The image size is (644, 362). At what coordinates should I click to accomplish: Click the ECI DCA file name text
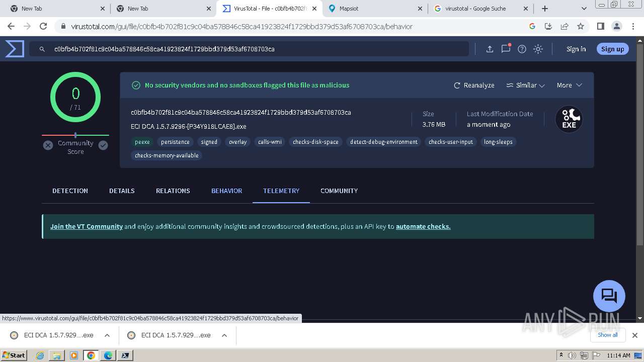click(x=189, y=126)
